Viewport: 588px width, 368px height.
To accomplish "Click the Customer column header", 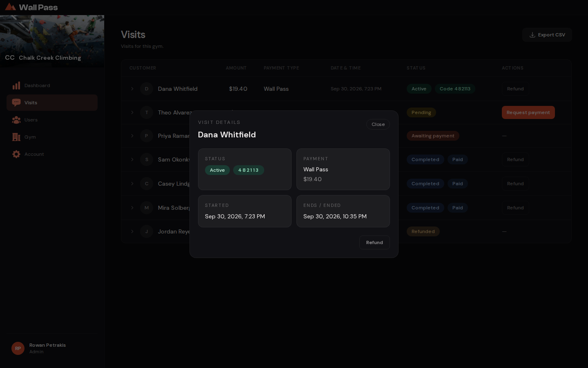I will (143, 68).
